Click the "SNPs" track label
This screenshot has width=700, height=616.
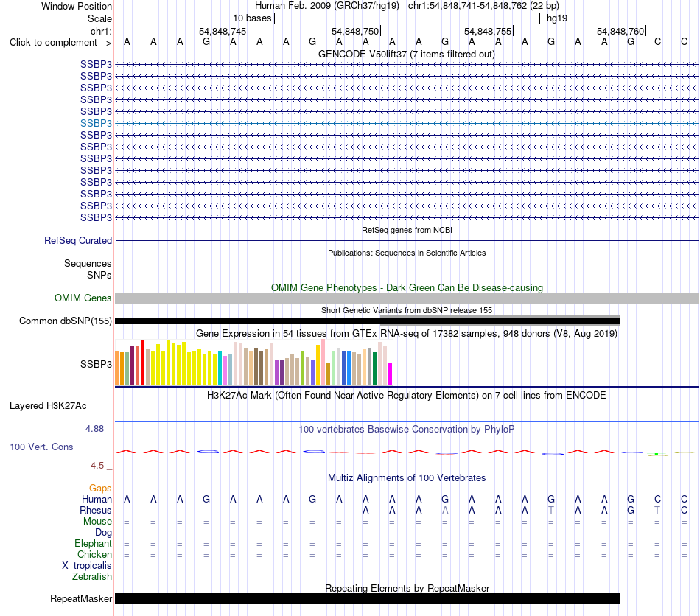point(99,276)
